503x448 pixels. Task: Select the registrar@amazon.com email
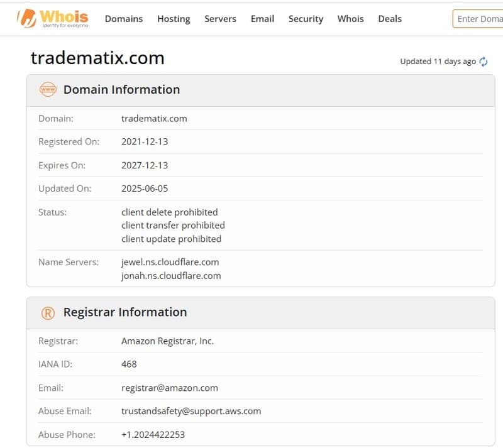click(x=169, y=388)
